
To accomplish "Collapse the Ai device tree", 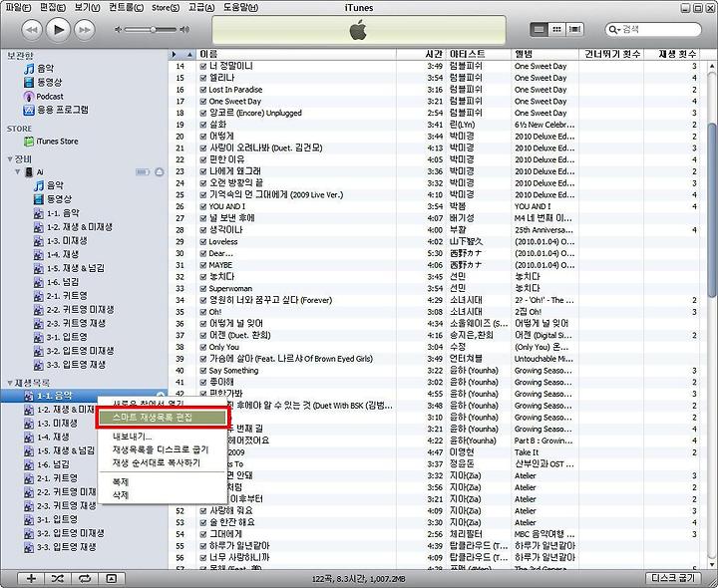I will (18, 172).
